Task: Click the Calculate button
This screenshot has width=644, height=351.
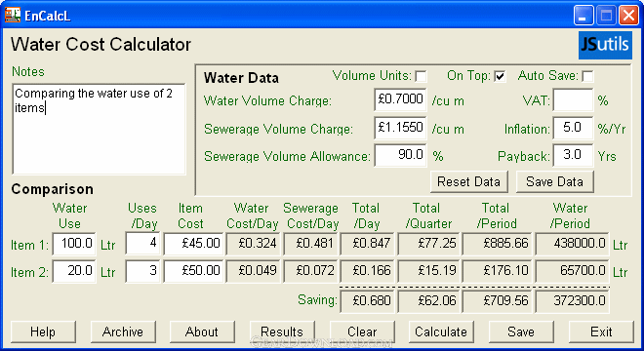Action: (x=441, y=331)
